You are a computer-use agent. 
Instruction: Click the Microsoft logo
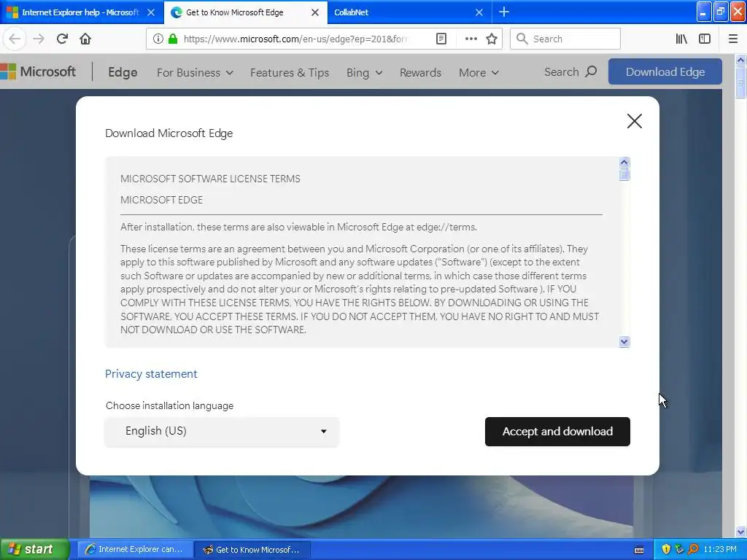click(38, 72)
